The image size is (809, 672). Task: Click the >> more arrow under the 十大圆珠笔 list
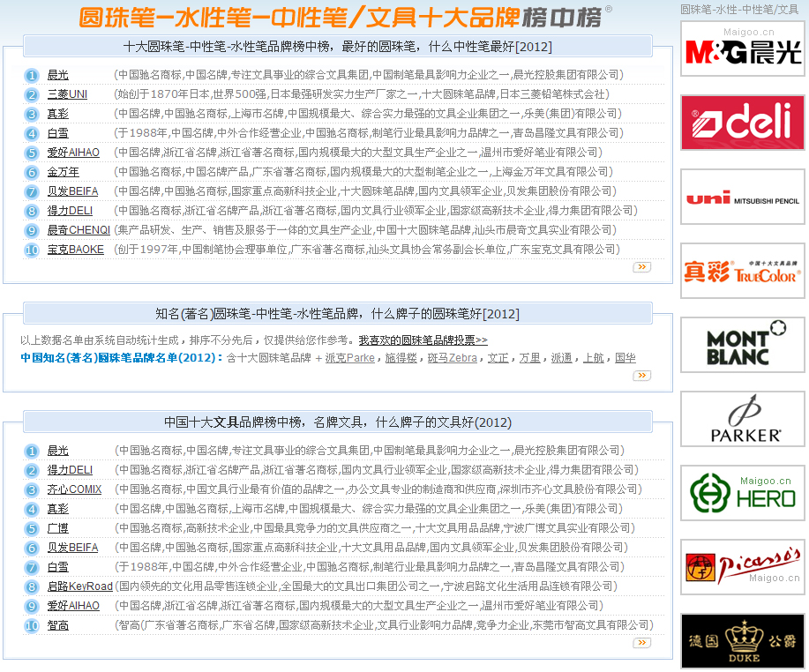pos(642,267)
